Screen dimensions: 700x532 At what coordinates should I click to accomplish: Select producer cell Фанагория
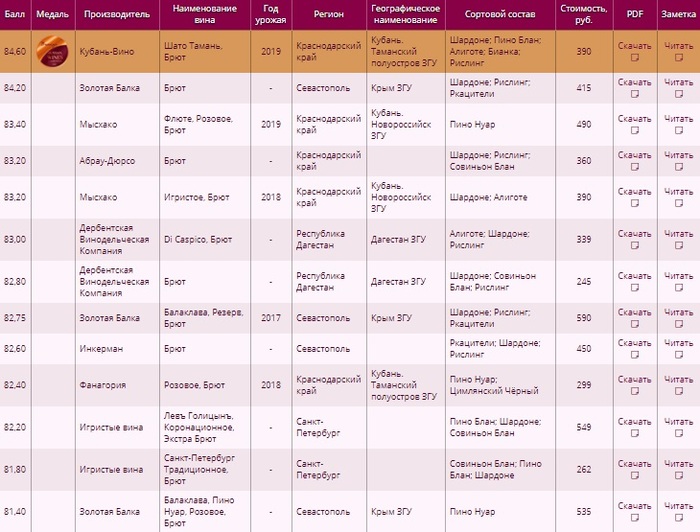coord(103,385)
